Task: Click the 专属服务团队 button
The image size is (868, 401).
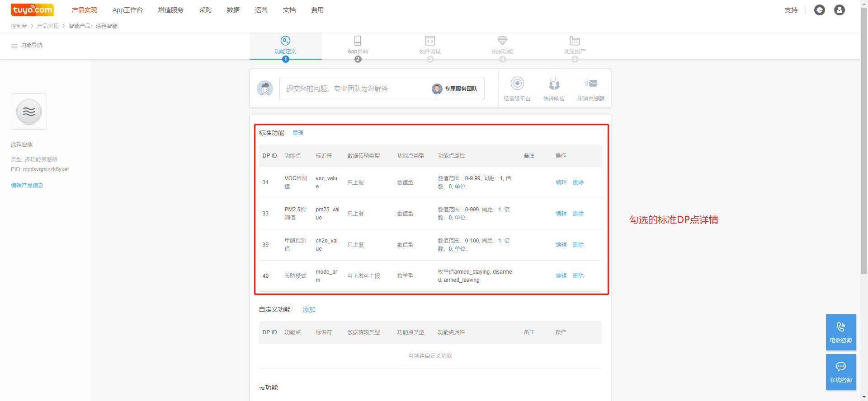Action: click(x=455, y=89)
